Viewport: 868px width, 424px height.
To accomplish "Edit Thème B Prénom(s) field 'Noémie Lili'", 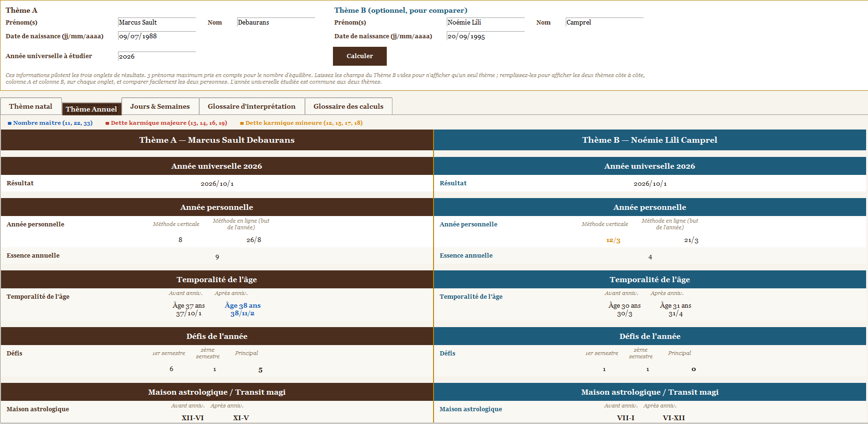I will tap(485, 22).
